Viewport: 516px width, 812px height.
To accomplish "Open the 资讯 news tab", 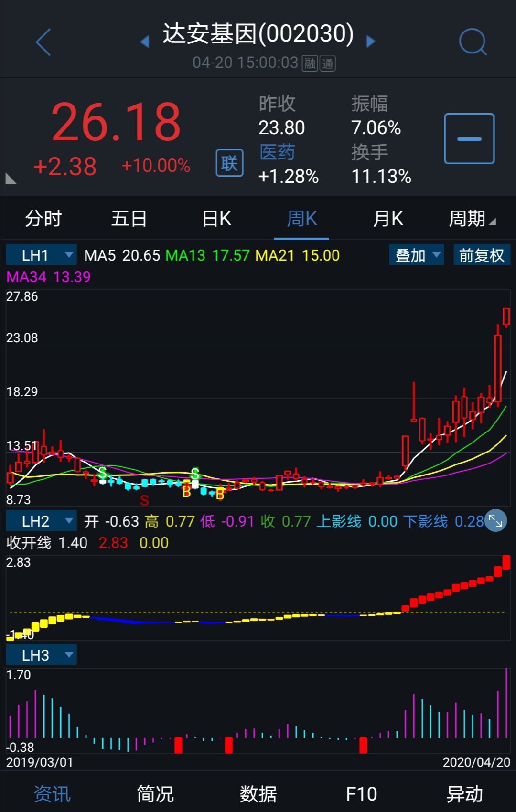I will [x=52, y=794].
